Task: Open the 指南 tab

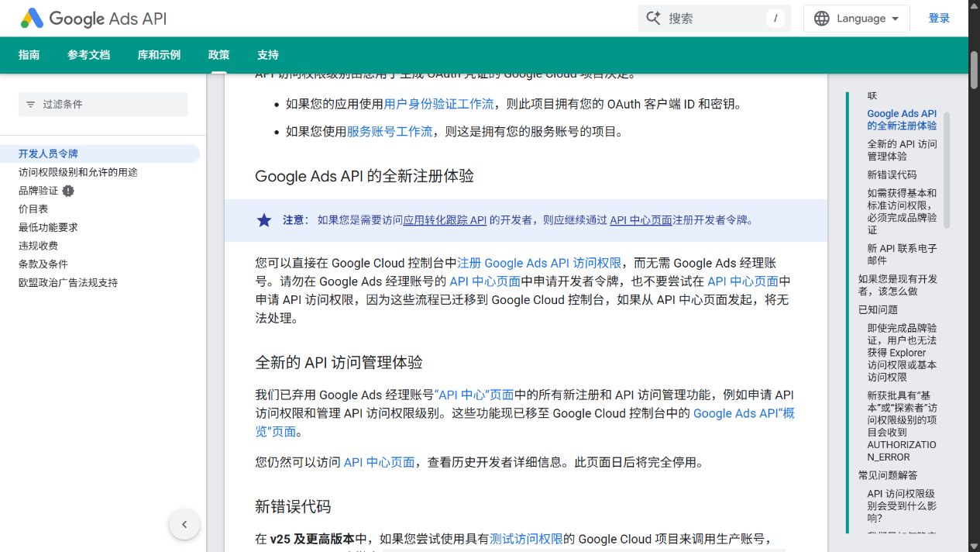Action: coord(29,55)
